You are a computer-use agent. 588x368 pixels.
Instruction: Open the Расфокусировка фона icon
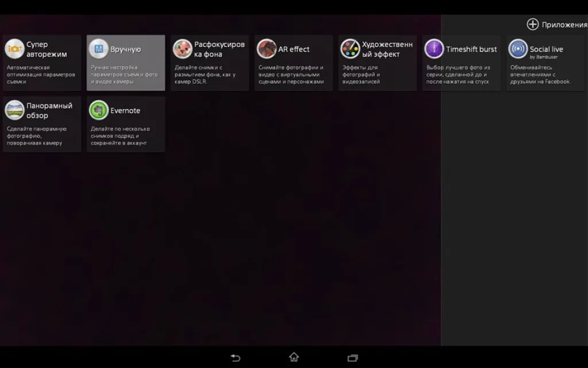[x=182, y=49]
